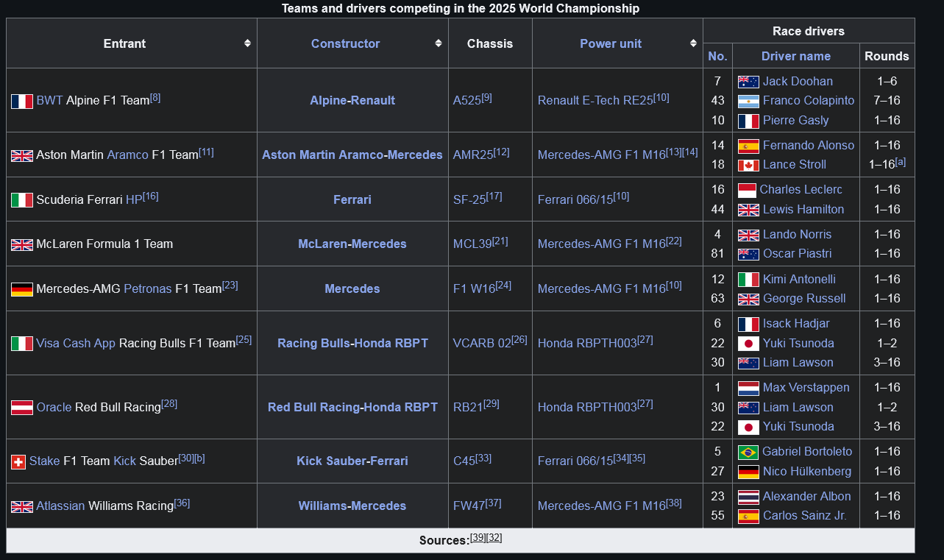Click UK flag next to Lando Norris
Image resolution: width=944 pixels, height=560 pixels.
pyautogui.click(x=748, y=235)
